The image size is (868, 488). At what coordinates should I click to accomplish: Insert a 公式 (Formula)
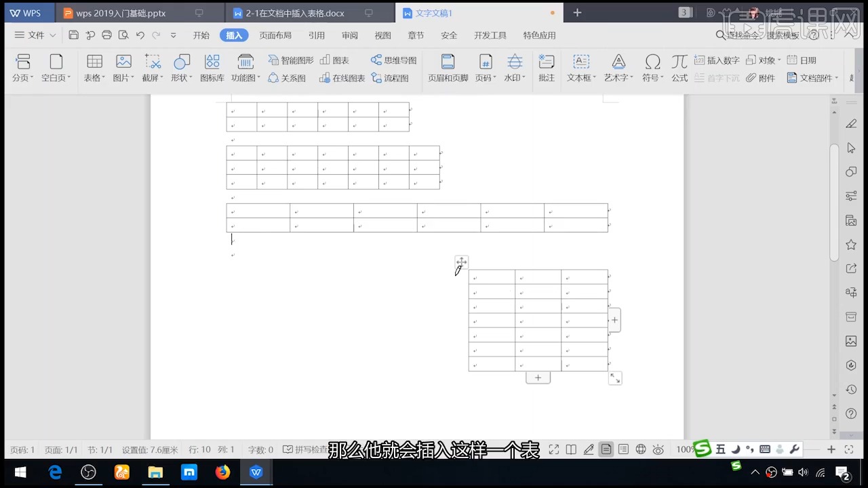tap(679, 68)
